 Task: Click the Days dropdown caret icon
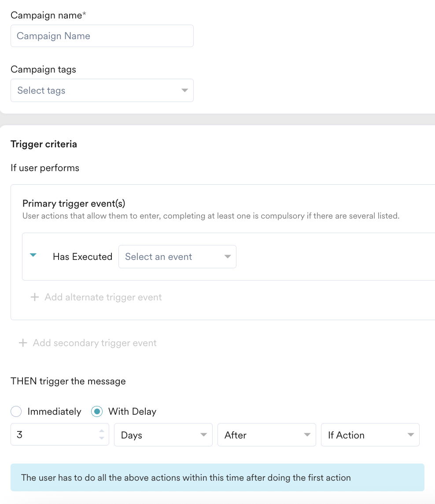click(x=204, y=435)
